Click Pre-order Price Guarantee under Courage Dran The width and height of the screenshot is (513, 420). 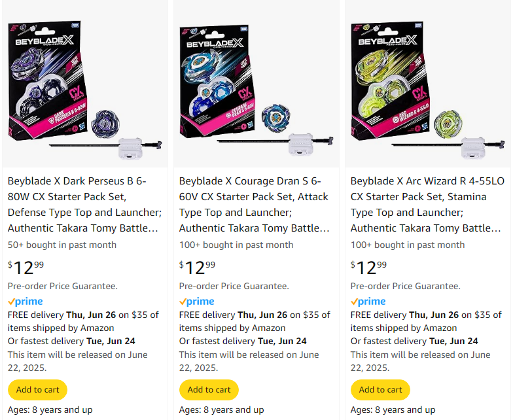234,286
